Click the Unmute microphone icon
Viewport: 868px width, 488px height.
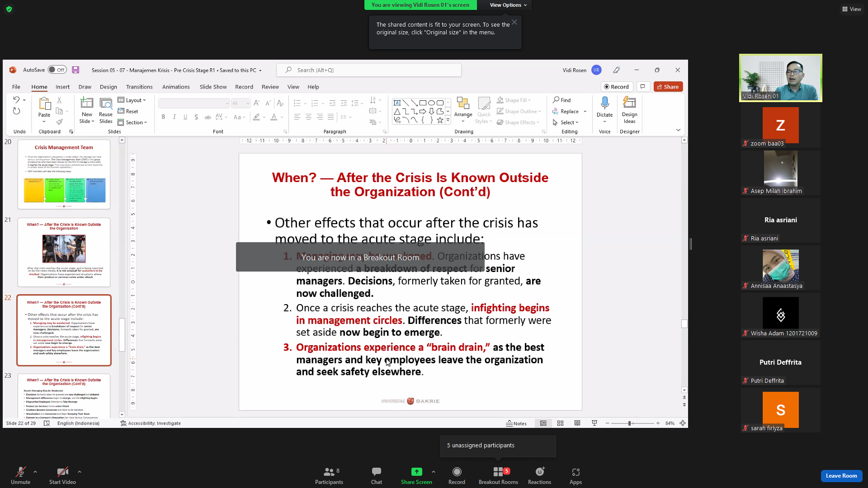click(x=20, y=472)
